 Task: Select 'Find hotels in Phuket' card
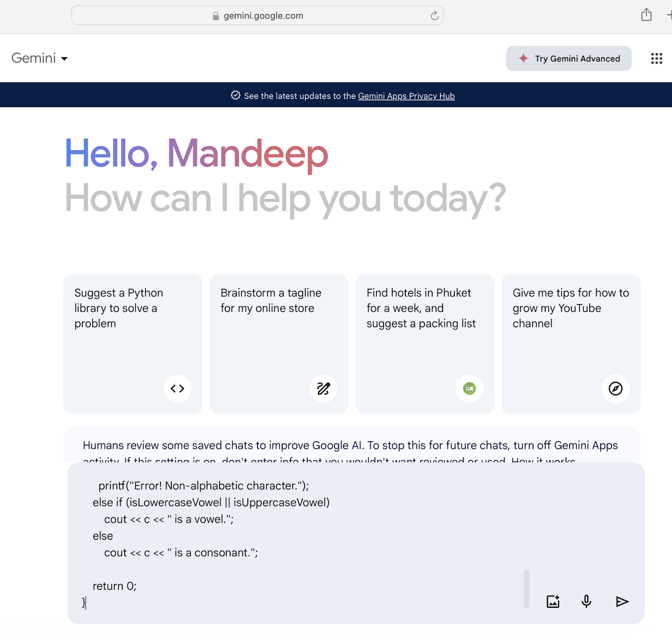click(x=425, y=344)
